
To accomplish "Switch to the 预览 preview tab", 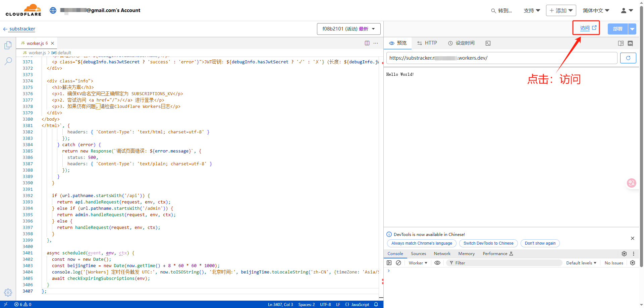I will pyautogui.click(x=398, y=43).
